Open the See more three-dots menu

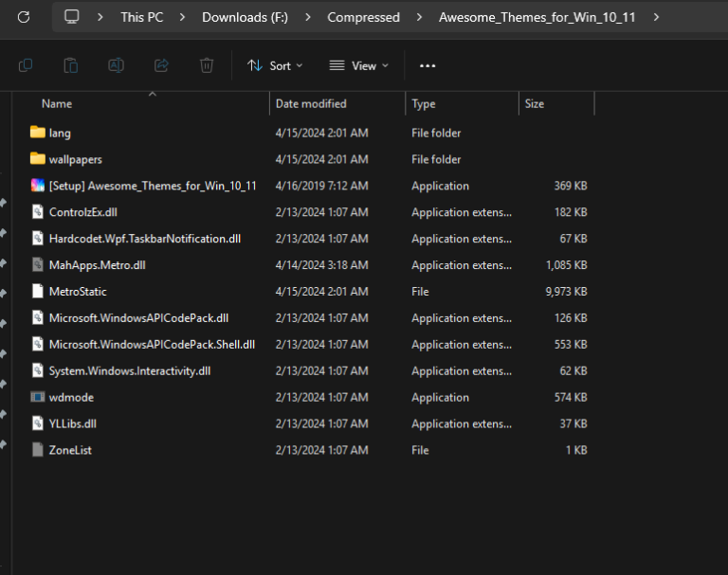click(x=428, y=66)
